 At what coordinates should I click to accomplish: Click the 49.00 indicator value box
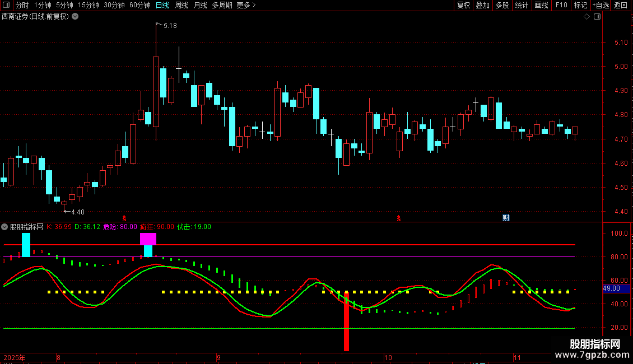pyautogui.click(x=616, y=288)
